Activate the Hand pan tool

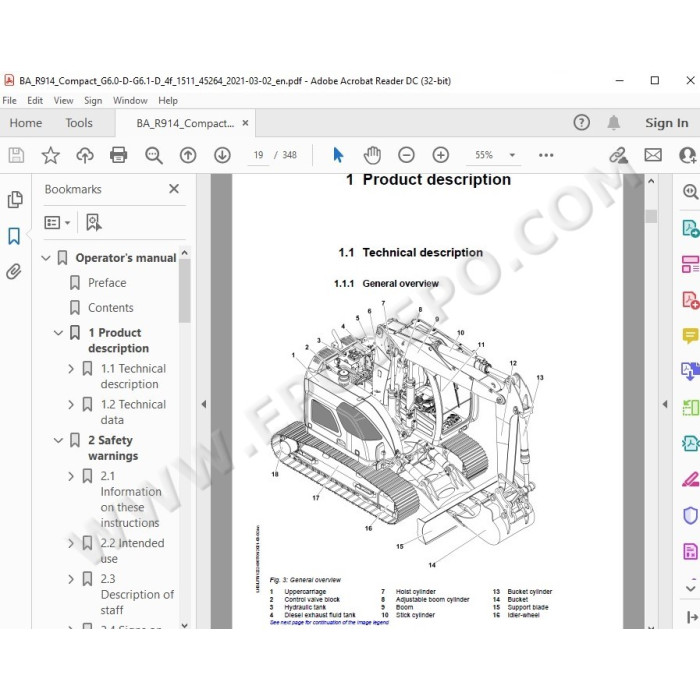click(372, 155)
